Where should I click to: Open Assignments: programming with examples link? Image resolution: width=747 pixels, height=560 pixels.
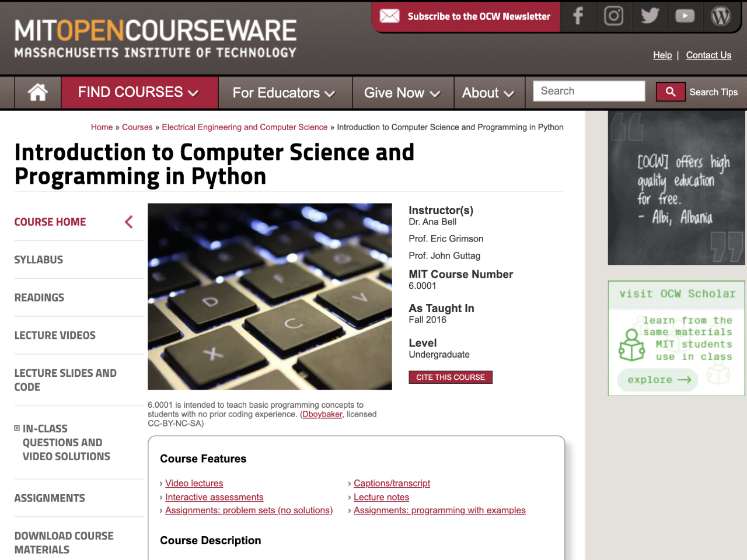pos(439,510)
